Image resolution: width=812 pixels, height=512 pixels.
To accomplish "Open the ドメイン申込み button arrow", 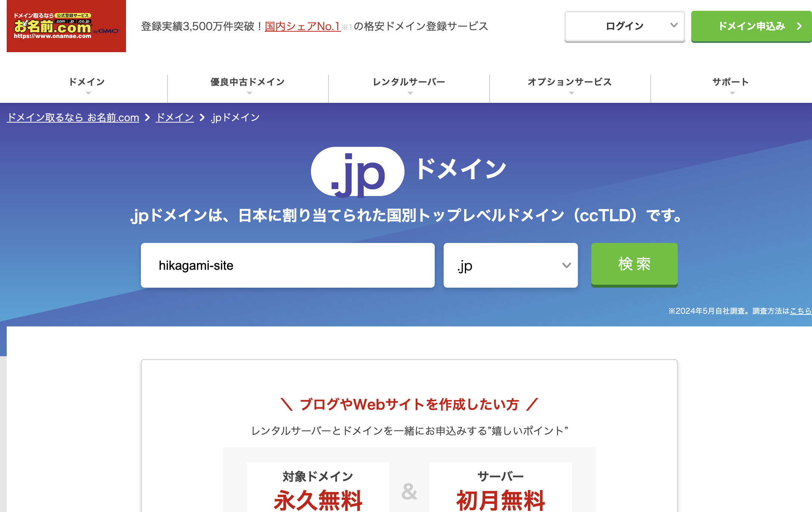I will coord(799,26).
